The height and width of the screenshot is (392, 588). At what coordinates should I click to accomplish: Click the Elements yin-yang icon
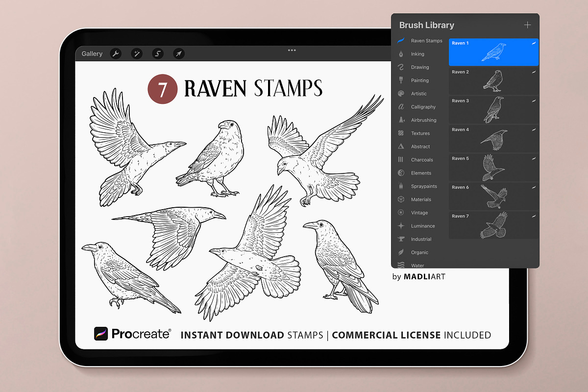[x=401, y=173]
